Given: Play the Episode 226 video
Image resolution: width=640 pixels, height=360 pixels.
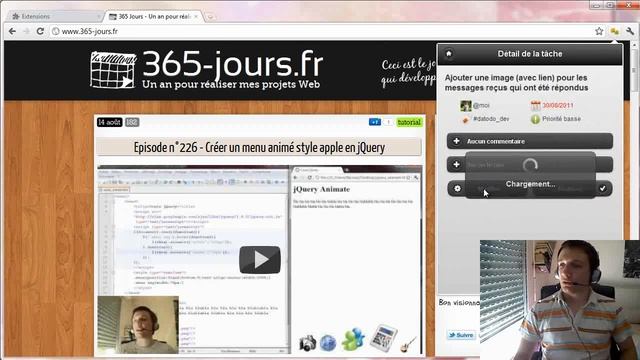Looking at the screenshot, I should click(260, 260).
